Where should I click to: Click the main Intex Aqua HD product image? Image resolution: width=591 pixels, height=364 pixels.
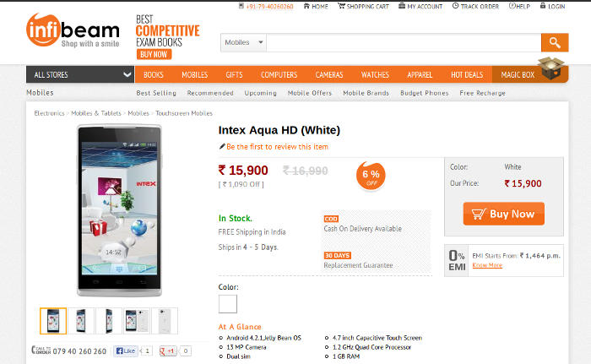tap(120, 210)
